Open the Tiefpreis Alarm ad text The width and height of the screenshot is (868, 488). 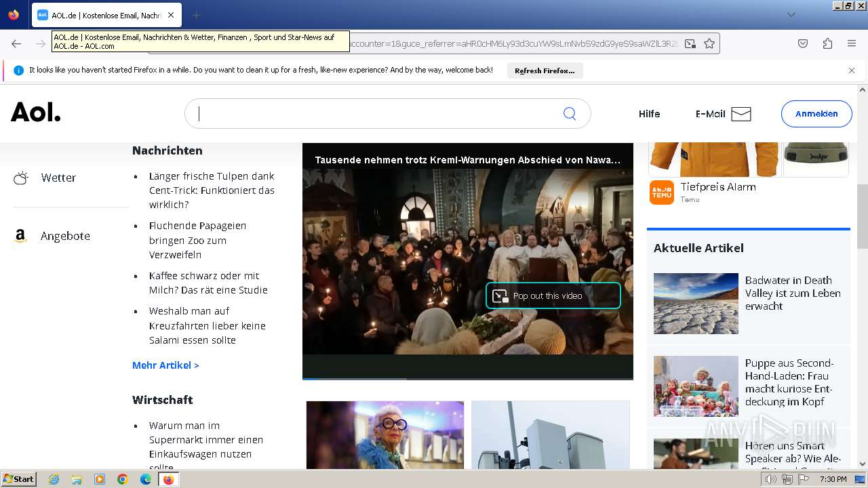[718, 187]
